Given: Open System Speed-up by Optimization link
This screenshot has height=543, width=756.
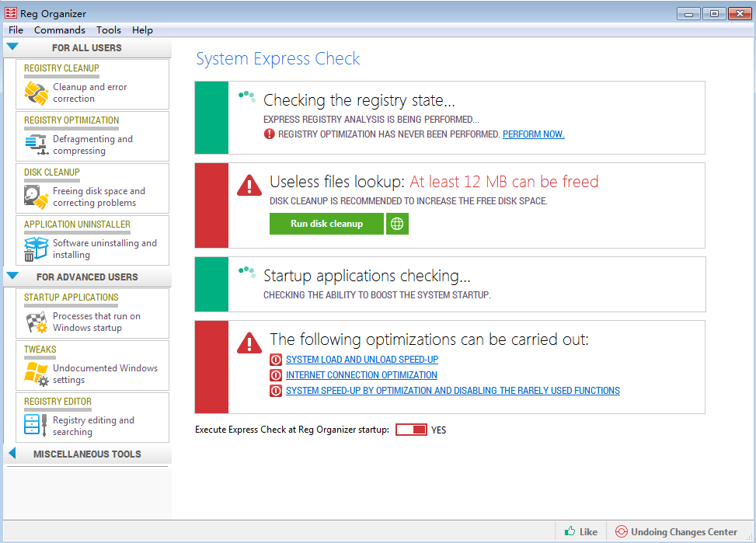Looking at the screenshot, I should 453,391.
